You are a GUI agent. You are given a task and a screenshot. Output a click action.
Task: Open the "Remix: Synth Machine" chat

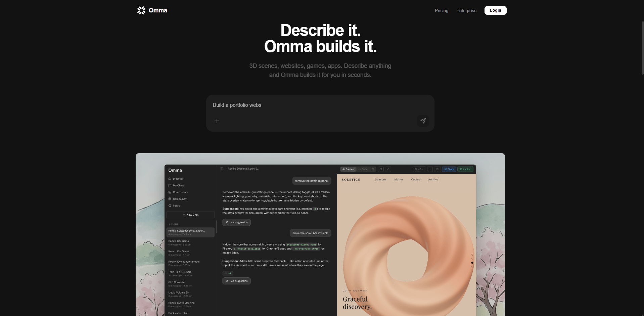[190, 305]
